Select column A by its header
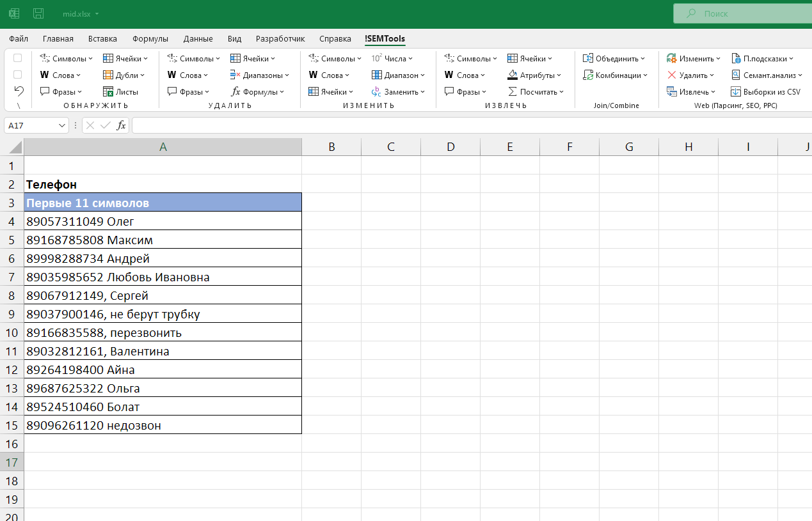The height and width of the screenshot is (521, 812). (x=163, y=147)
